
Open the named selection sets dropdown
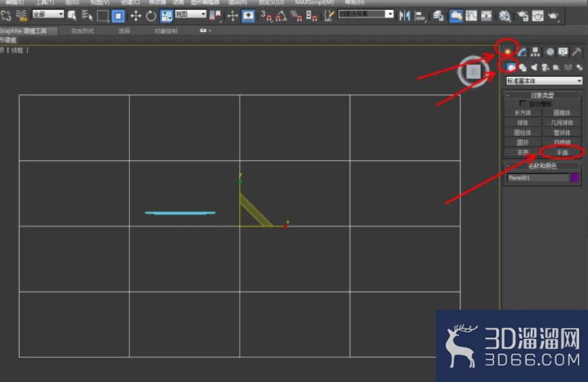coord(365,14)
